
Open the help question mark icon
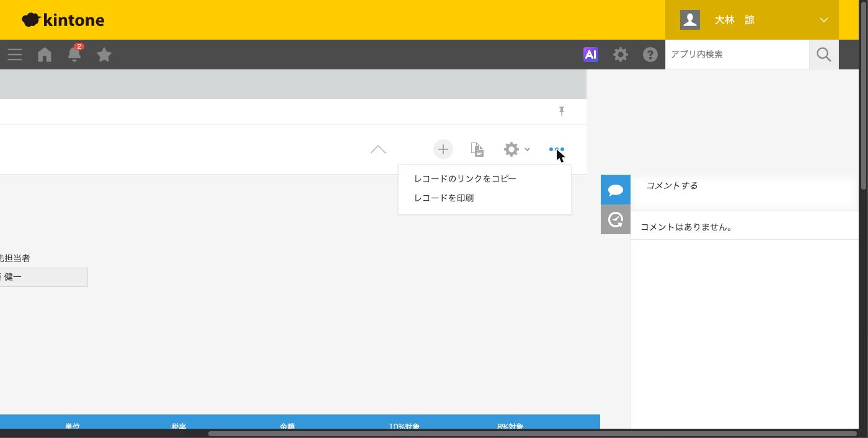coord(650,55)
